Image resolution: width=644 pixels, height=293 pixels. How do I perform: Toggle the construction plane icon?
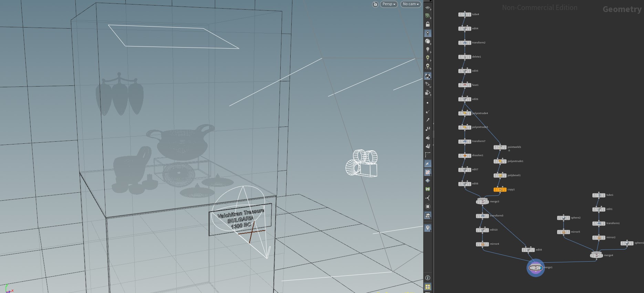coord(428,16)
